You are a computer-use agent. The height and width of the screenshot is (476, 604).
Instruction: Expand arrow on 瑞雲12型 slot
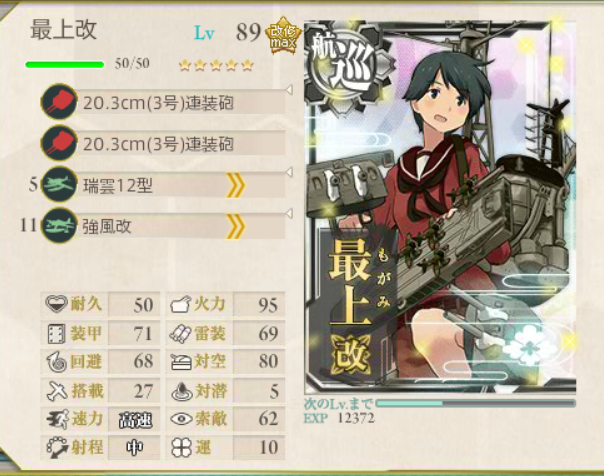point(289,172)
